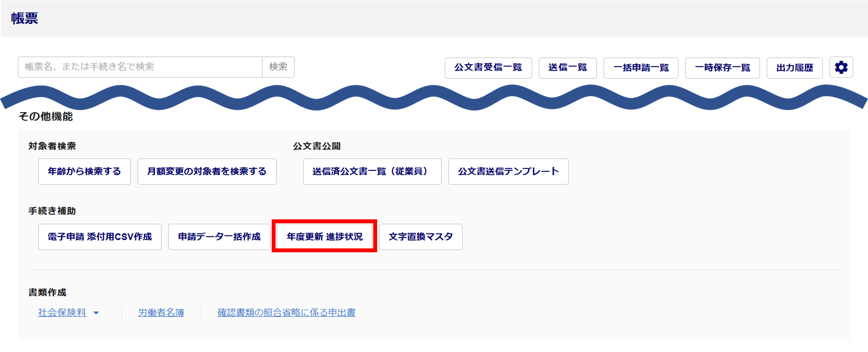The height and width of the screenshot is (352, 868).
Task: Open the gear settings icon
Action: click(x=841, y=68)
